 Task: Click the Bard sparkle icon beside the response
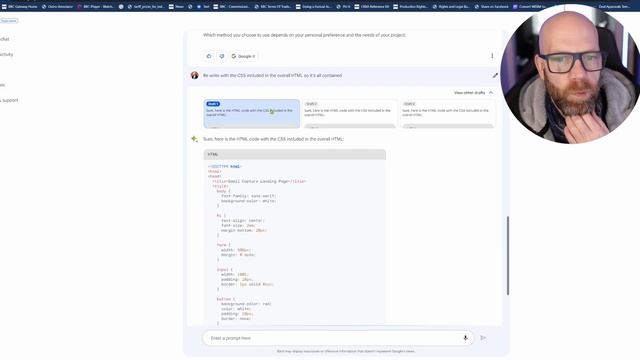[x=195, y=139]
